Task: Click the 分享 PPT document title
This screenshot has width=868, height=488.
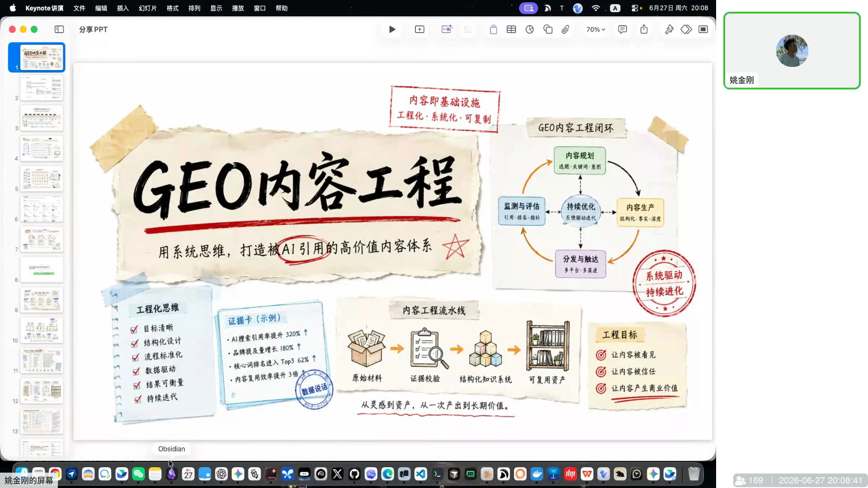Action: pos(93,29)
